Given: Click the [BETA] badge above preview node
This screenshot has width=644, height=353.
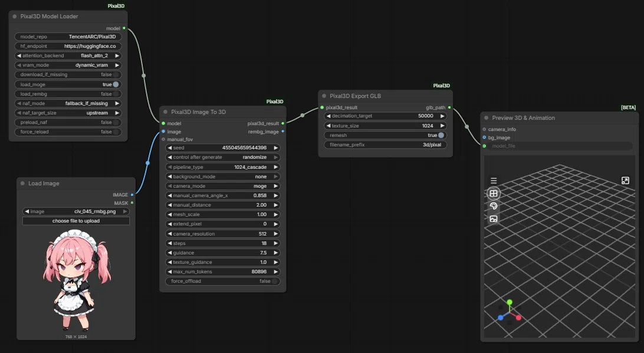Looking at the screenshot, I should click(x=629, y=107).
